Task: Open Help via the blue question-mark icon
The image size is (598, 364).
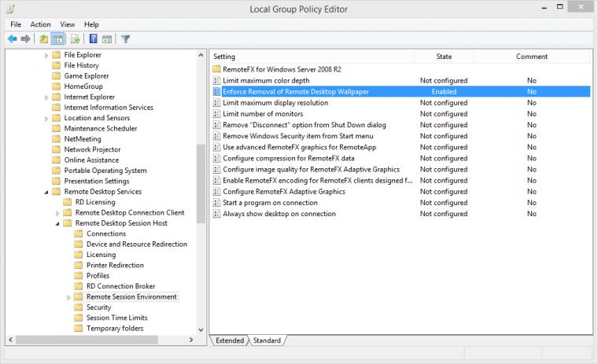Action: (x=93, y=39)
